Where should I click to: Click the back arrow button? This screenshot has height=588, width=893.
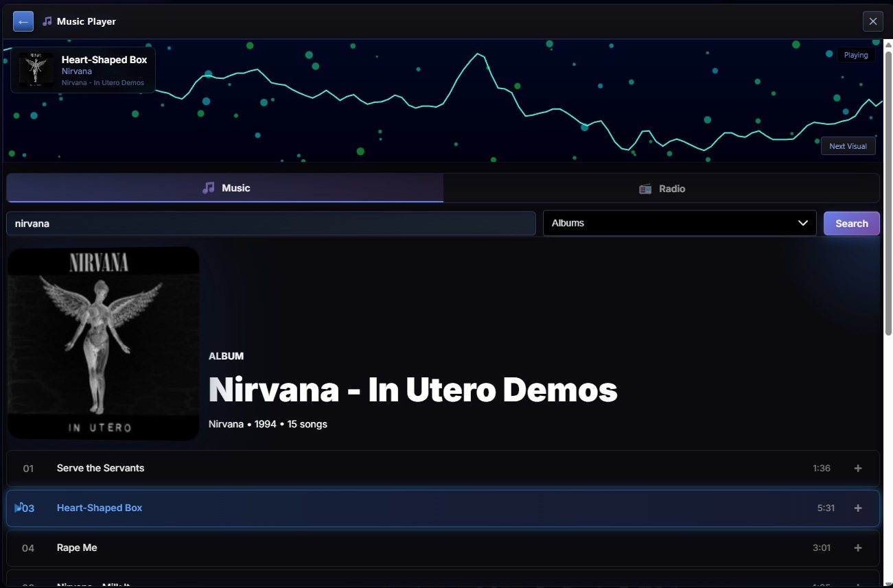click(x=23, y=21)
